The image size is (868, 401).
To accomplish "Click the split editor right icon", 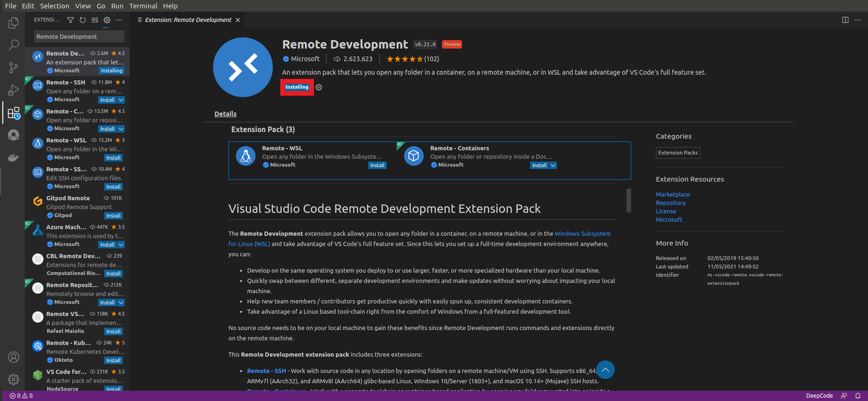I will 845,20.
